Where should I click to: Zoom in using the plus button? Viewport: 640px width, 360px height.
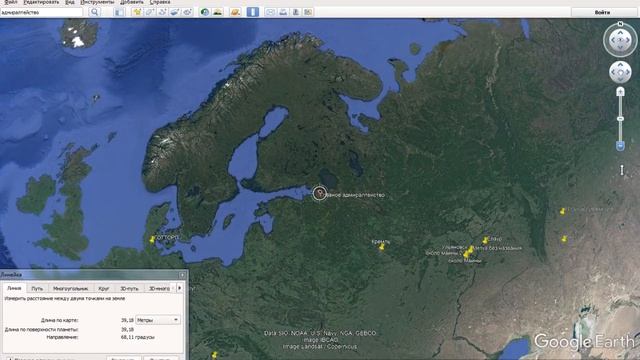click(x=620, y=91)
